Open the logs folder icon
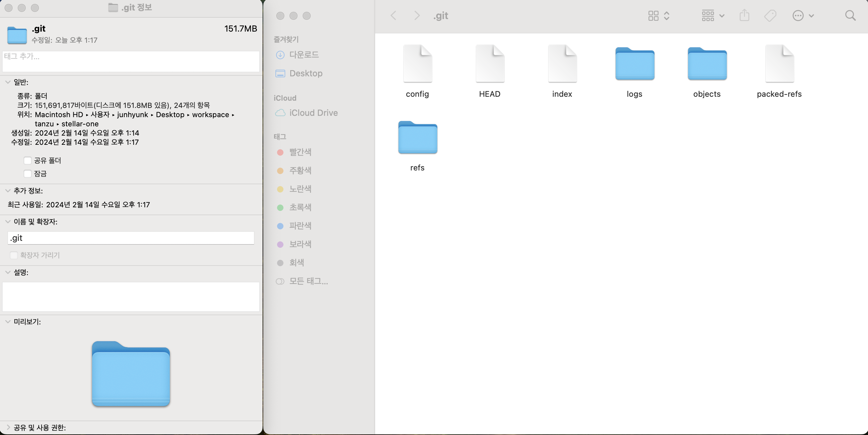 pos(634,64)
